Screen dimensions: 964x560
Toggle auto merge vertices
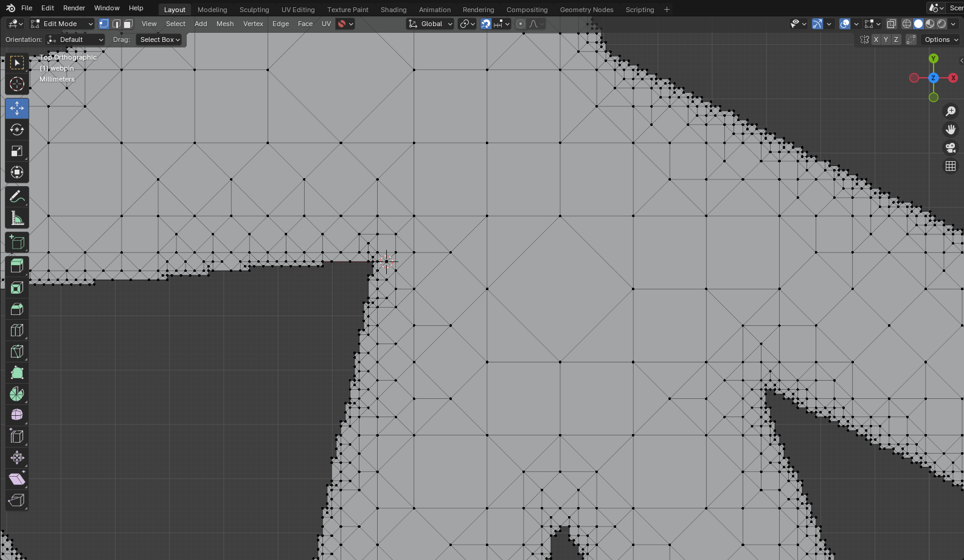click(x=911, y=40)
